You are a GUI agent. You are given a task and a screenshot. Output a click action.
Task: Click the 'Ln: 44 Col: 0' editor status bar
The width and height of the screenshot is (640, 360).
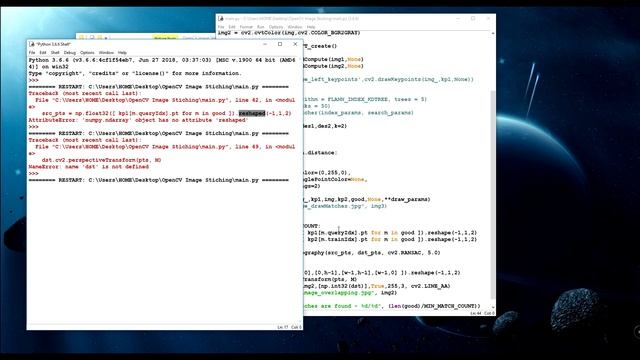point(482,313)
